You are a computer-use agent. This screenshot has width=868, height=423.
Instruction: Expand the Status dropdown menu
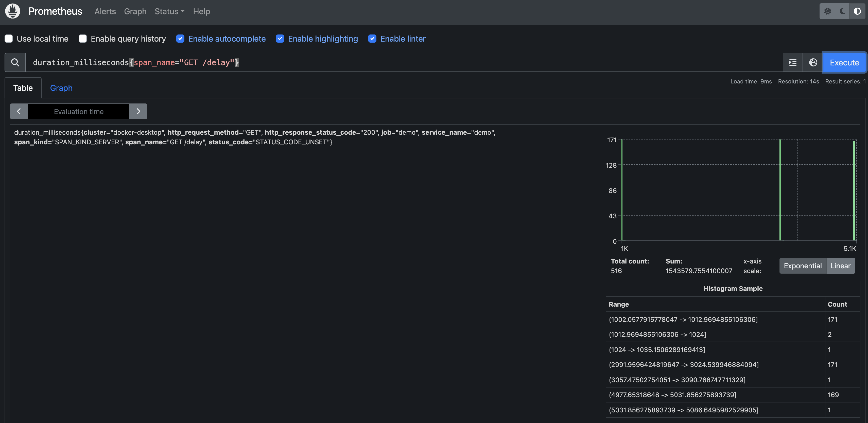169,11
